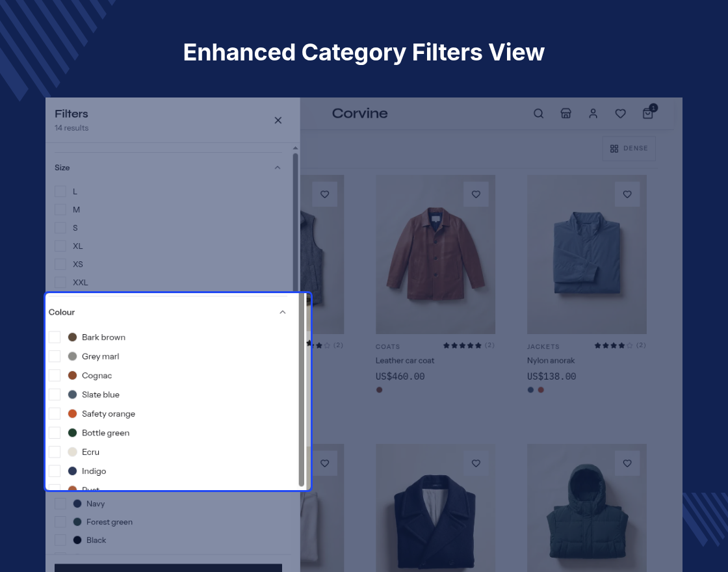Select blue swatch under Nylon anorak
The image size is (728, 572).
tap(530, 390)
